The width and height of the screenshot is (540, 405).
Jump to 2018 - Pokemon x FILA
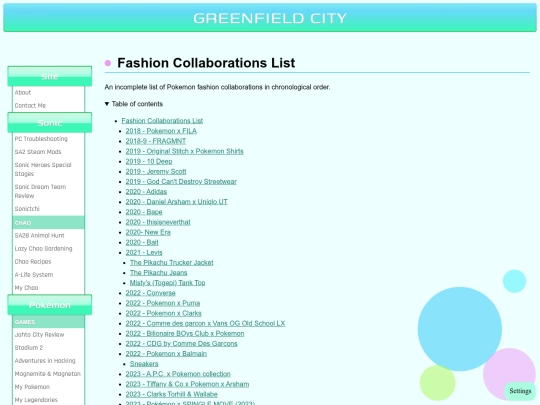pos(161,131)
